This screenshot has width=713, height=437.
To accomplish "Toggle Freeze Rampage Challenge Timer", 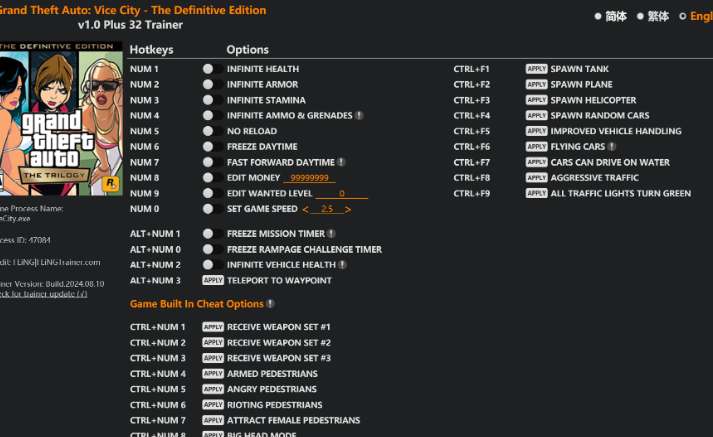I will tap(212, 249).
